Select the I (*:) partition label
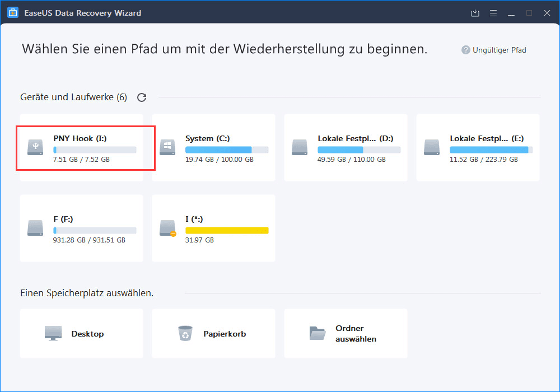This screenshot has height=392, width=560. pos(194,219)
